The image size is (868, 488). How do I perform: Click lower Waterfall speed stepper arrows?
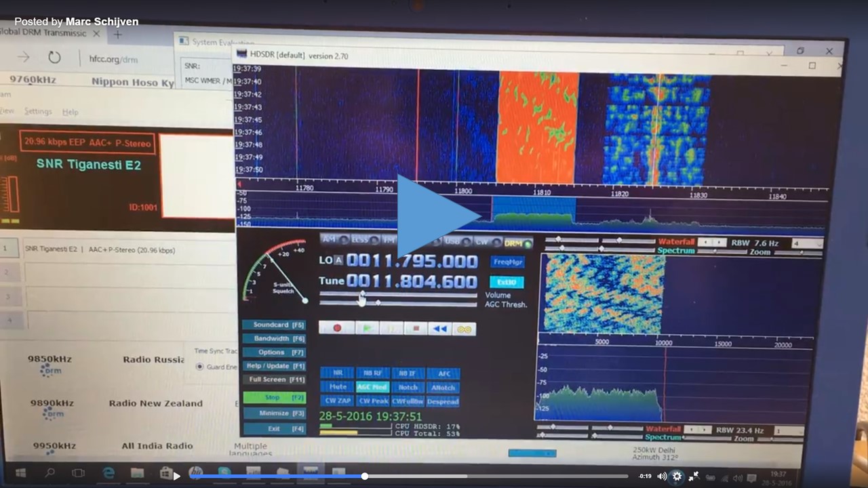[697, 430]
